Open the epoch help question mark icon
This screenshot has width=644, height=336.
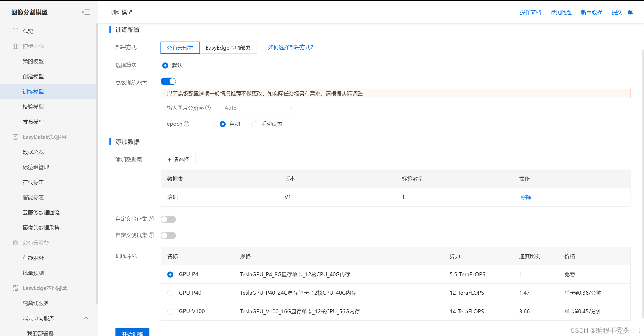(x=186, y=124)
